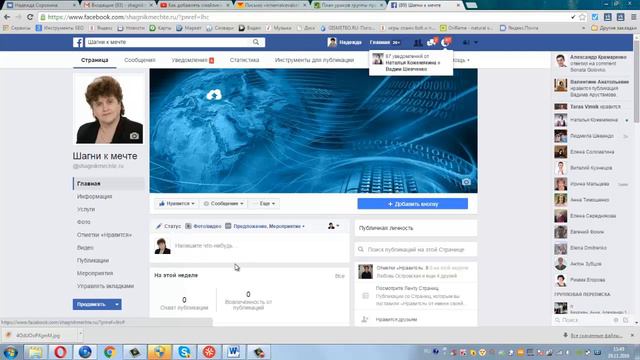Select Мероприятия in left sidebar
The height and width of the screenshot is (360, 640).
click(x=95, y=273)
